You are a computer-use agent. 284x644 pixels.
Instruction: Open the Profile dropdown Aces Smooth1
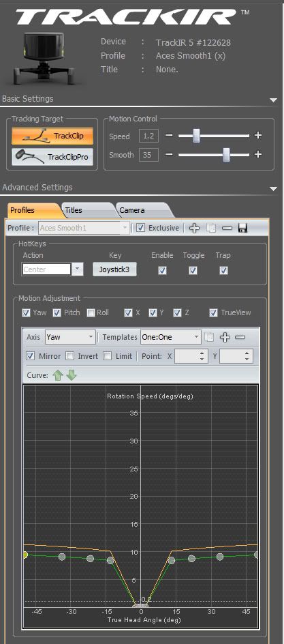pos(84,228)
